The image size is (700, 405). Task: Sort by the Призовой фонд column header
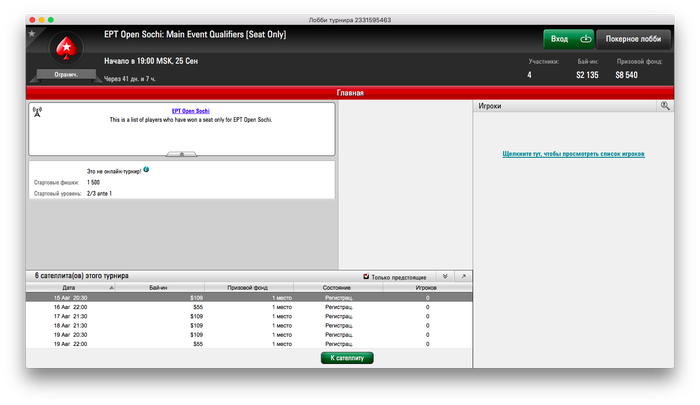point(249,288)
